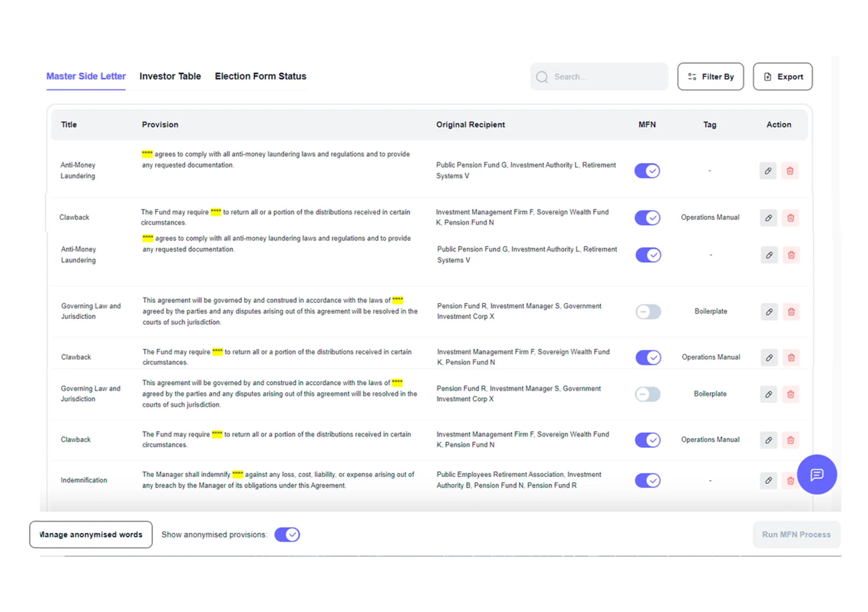Click first Public Pension Fund G recipient cell
Viewport: 868px width, 612px height.
tap(526, 170)
